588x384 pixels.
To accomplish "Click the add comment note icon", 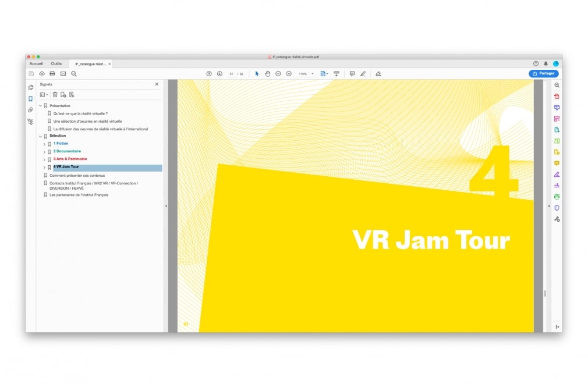I will coord(352,74).
